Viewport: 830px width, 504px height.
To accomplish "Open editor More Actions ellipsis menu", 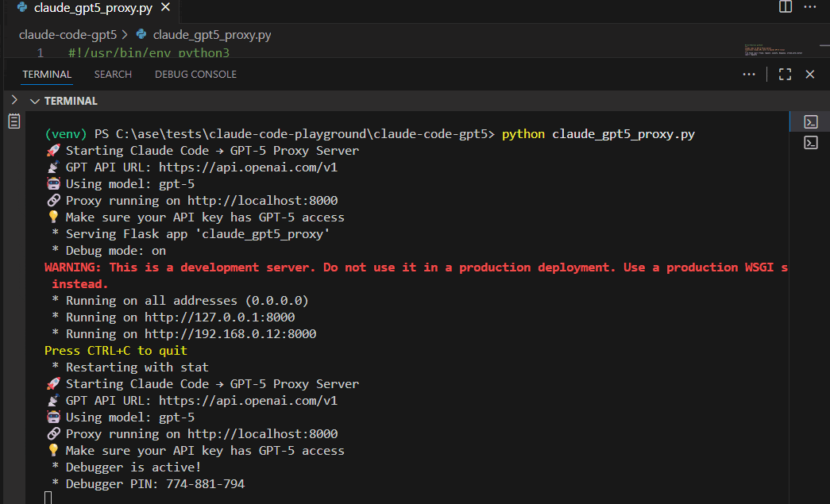I will (810, 7).
